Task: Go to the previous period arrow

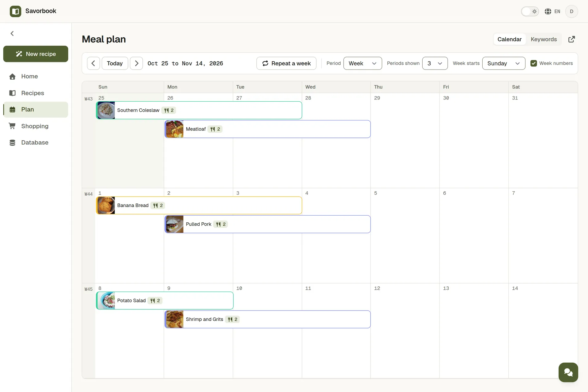Action: (x=93, y=63)
